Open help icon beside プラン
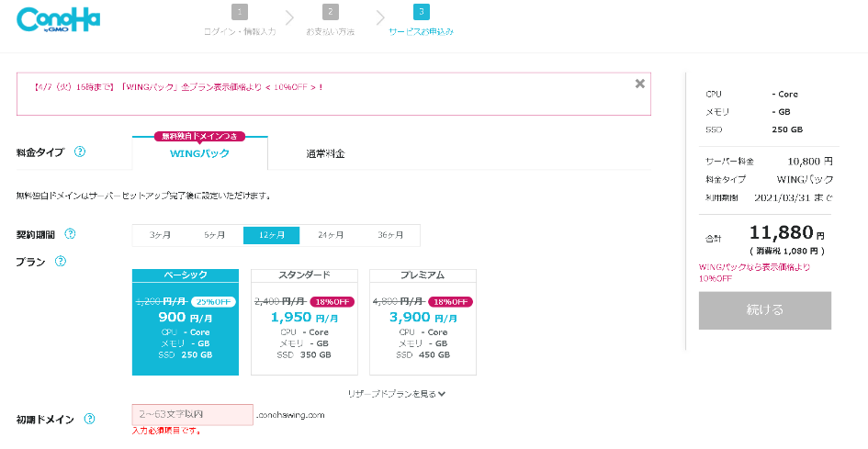The height and width of the screenshot is (449, 868). 61,261
